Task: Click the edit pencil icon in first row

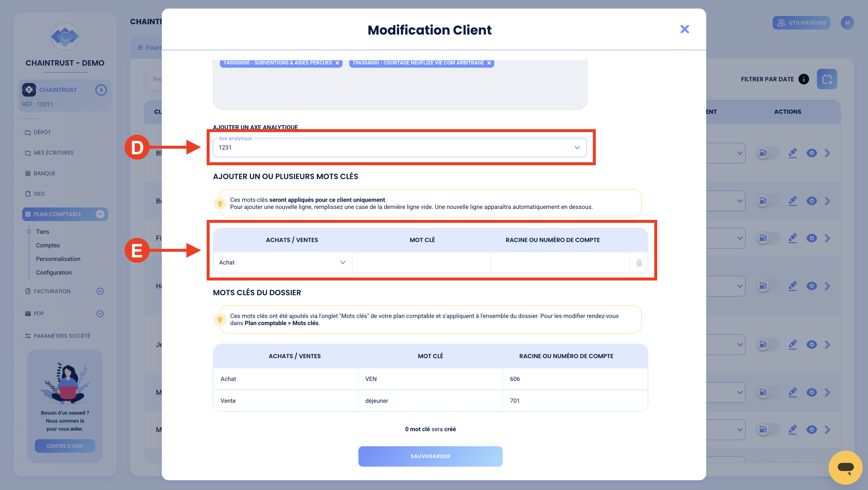Action: point(792,153)
